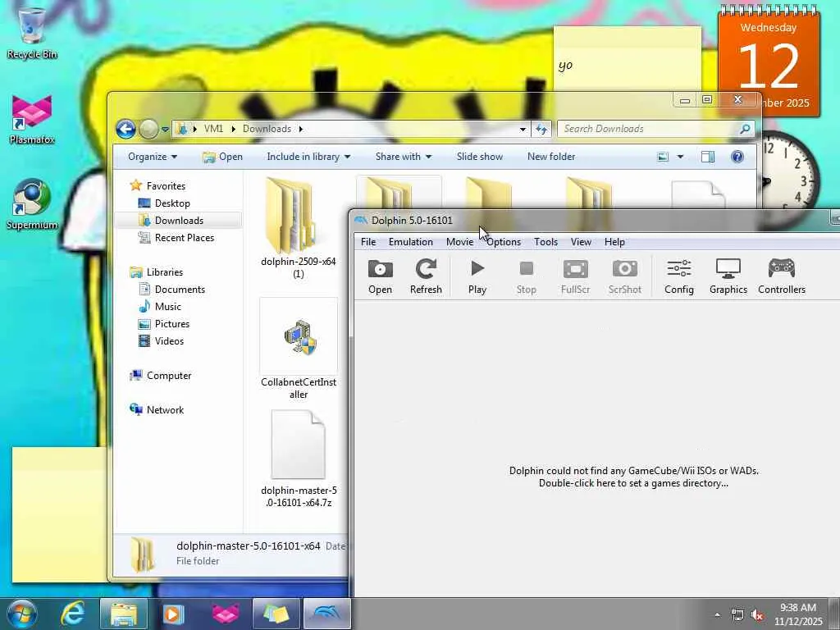Open the Help menu in Dolphin
Image resolution: width=840 pixels, height=630 pixels.
614,242
